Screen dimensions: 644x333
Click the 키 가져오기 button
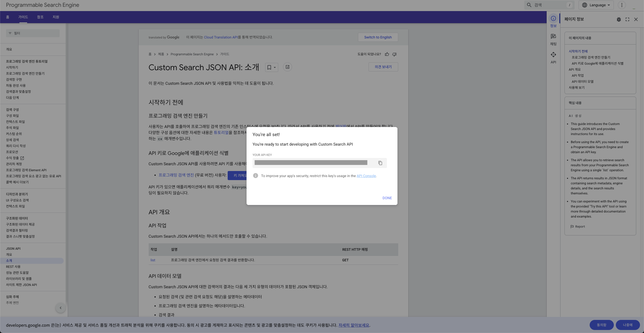[x=237, y=175]
